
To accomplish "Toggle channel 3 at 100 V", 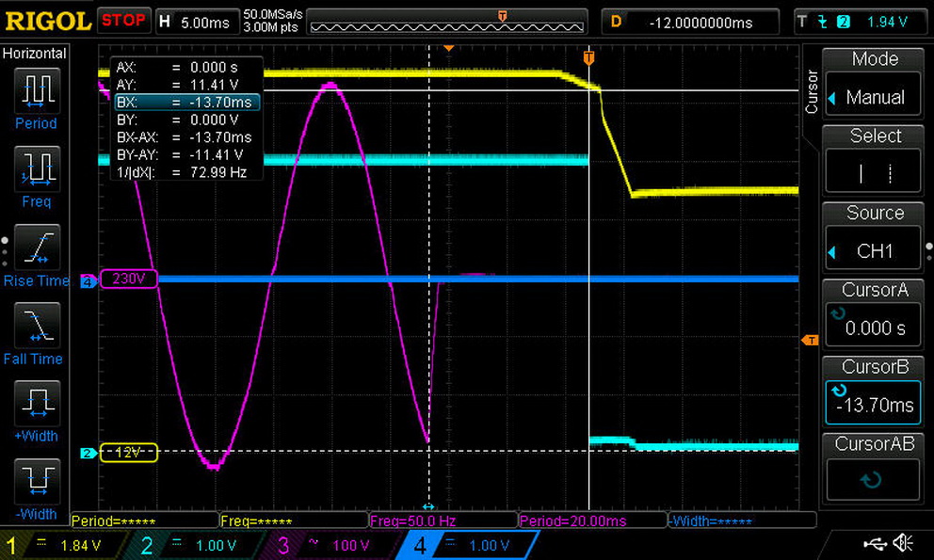I will (331, 545).
